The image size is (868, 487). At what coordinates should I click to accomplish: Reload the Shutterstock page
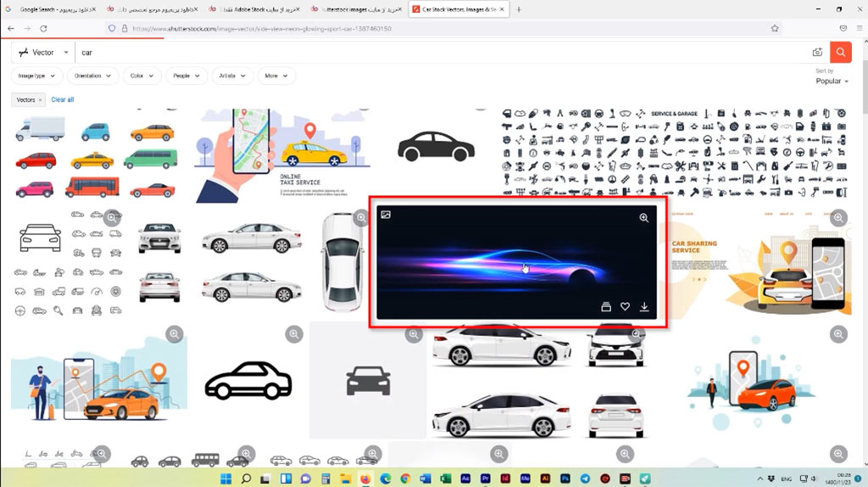(x=43, y=28)
